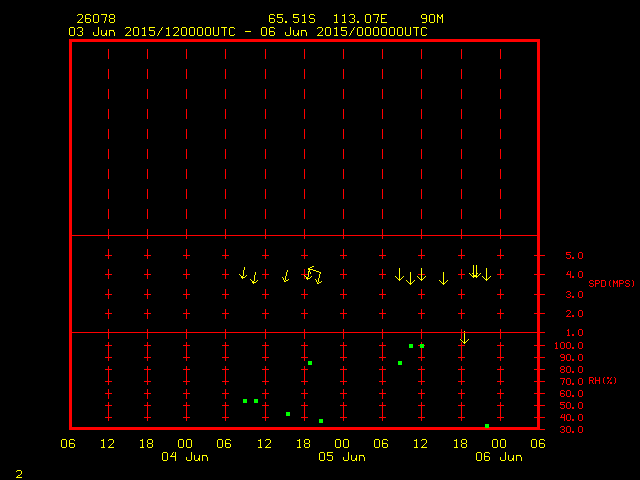
Task: Click the 100.0 humidity axis value
Action: 563,346
